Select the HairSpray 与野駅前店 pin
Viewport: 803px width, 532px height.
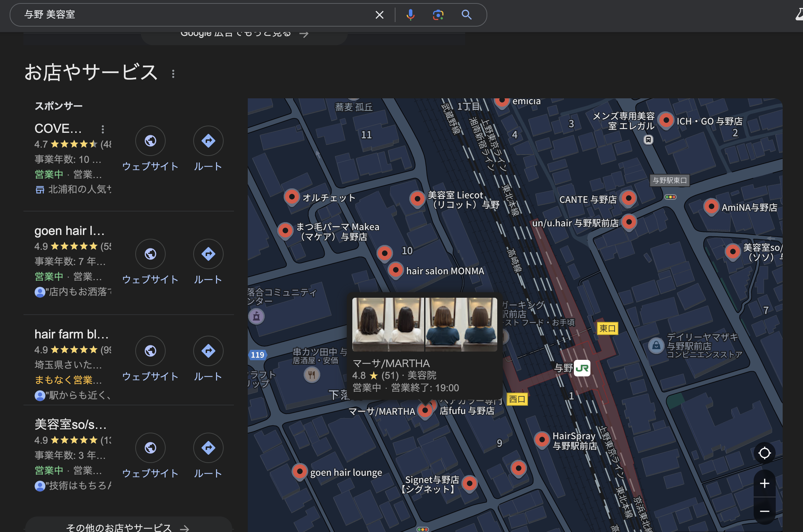(542, 440)
